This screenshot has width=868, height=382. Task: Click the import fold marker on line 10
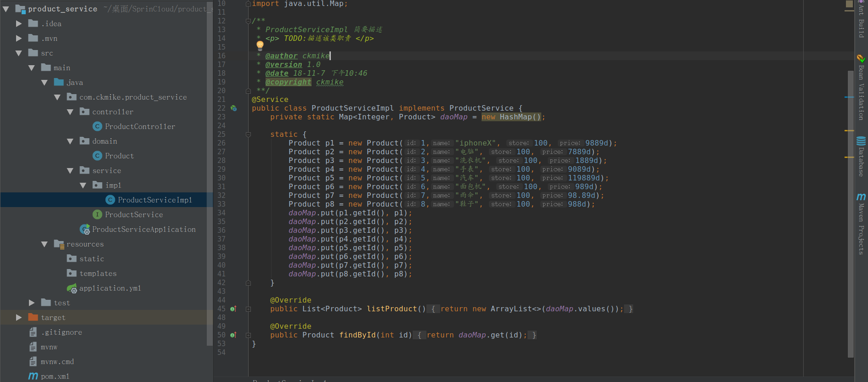pos(248,4)
